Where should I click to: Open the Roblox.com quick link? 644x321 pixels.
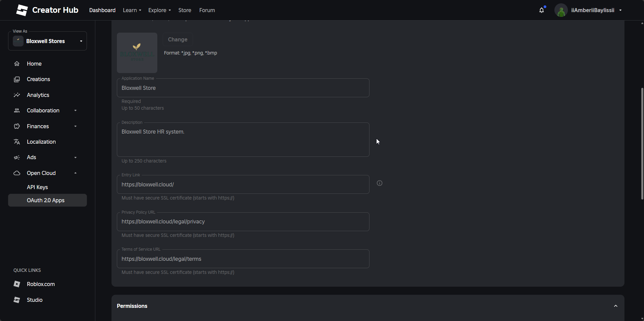(41, 284)
